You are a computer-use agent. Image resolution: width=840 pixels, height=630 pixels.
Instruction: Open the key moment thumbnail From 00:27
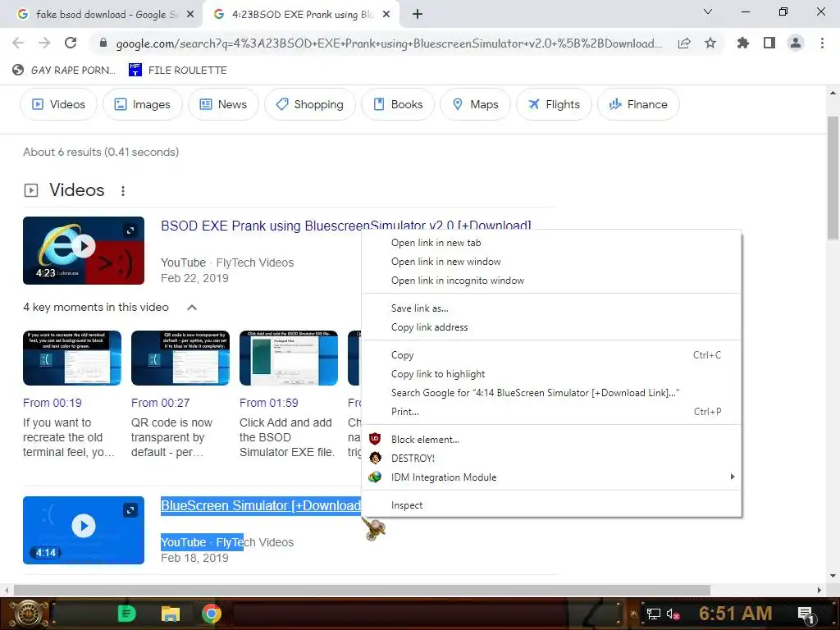[180, 358]
